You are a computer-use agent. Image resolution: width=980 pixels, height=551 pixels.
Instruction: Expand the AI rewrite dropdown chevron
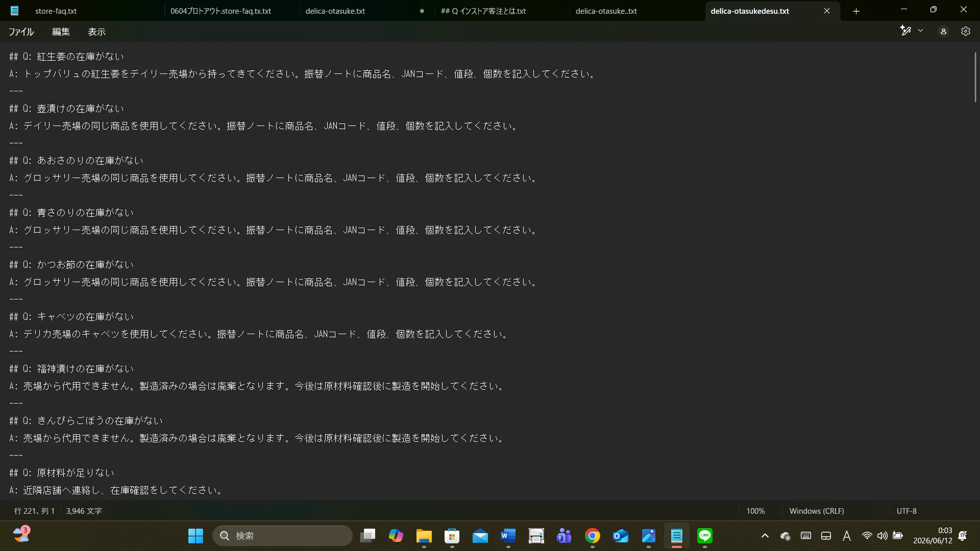[920, 31]
